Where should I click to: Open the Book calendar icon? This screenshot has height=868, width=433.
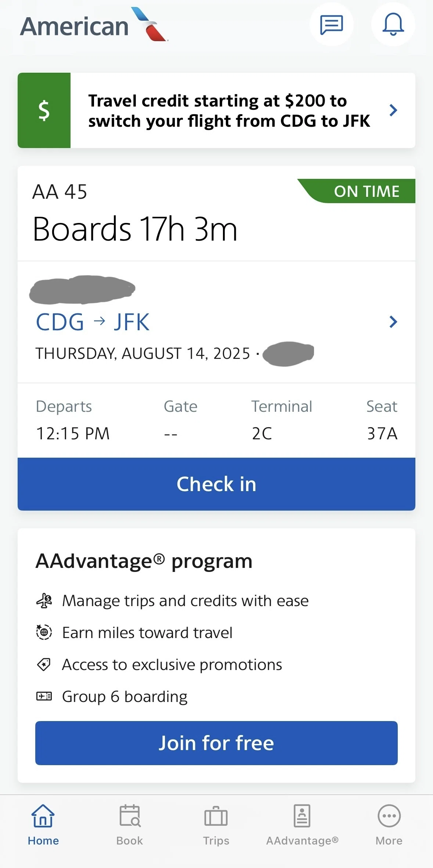(x=130, y=816)
